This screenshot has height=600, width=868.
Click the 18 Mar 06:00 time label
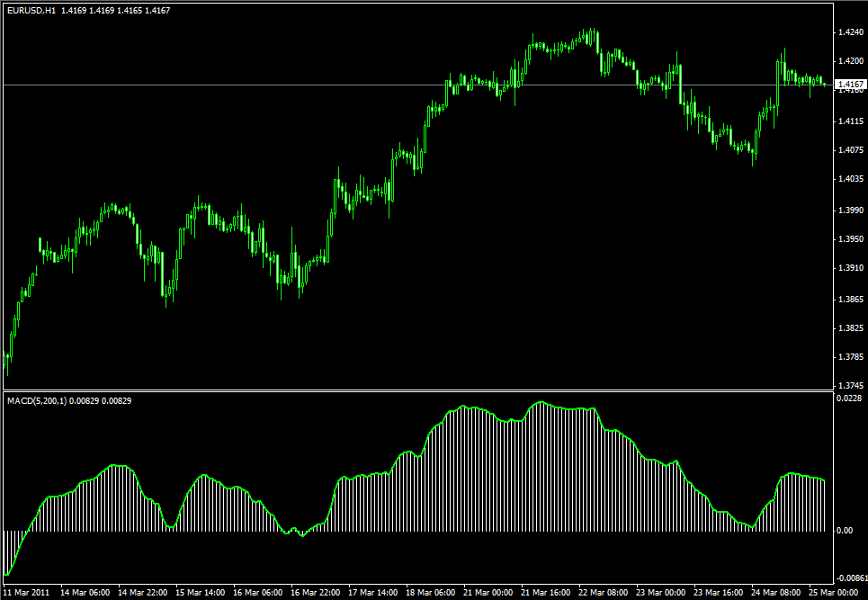431,593
